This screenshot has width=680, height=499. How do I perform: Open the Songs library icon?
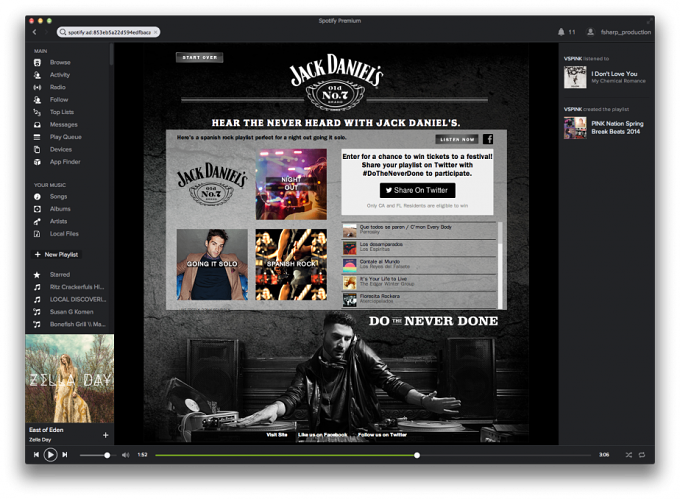point(37,197)
